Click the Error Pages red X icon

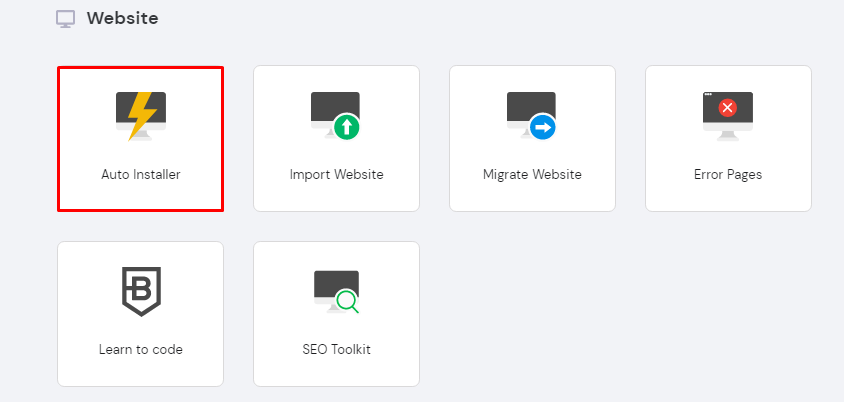point(728,107)
